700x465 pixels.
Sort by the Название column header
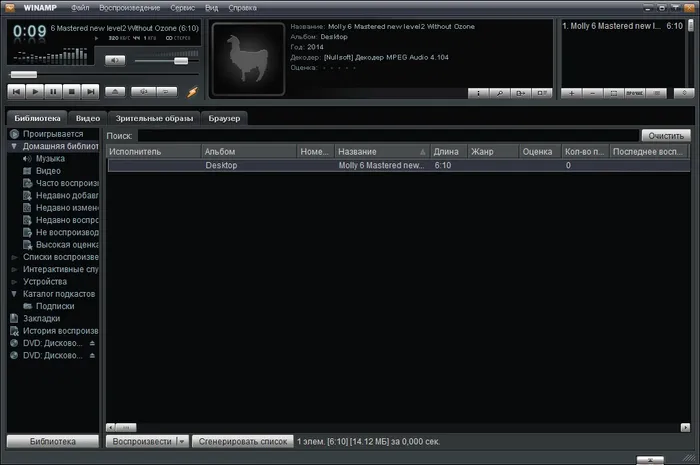click(382, 152)
